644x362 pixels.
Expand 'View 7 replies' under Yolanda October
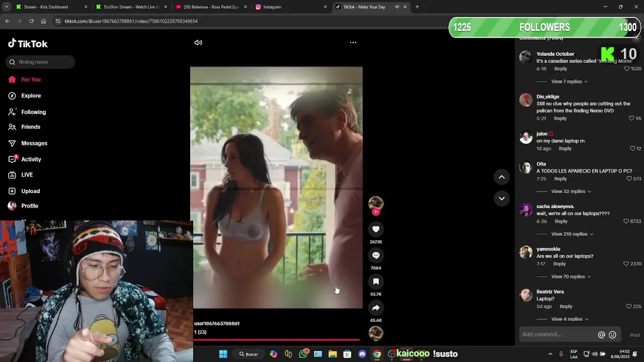pyautogui.click(x=569, y=81)
